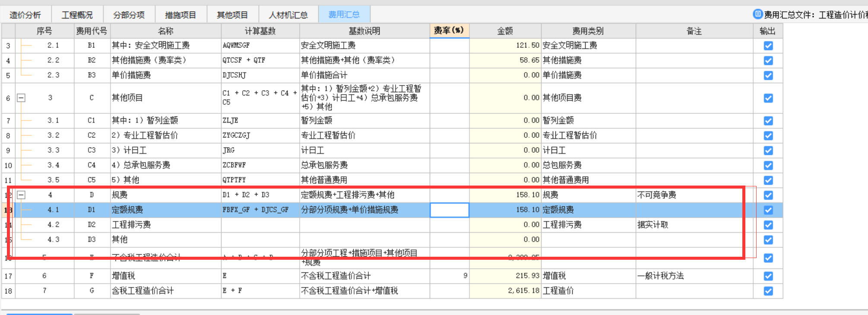
Task: Click the 一般计税方法 remark cell
Action: 694,276
